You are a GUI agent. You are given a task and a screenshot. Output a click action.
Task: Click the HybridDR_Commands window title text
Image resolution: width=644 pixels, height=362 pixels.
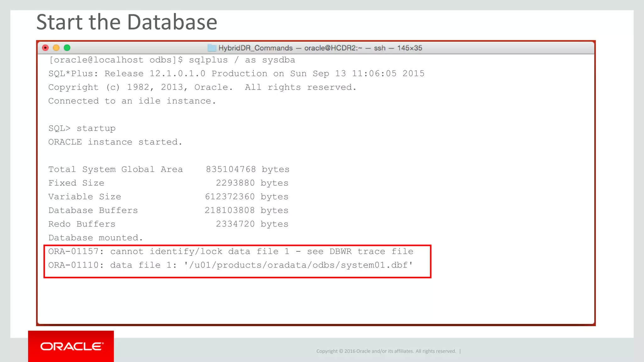tap(320, 48)
